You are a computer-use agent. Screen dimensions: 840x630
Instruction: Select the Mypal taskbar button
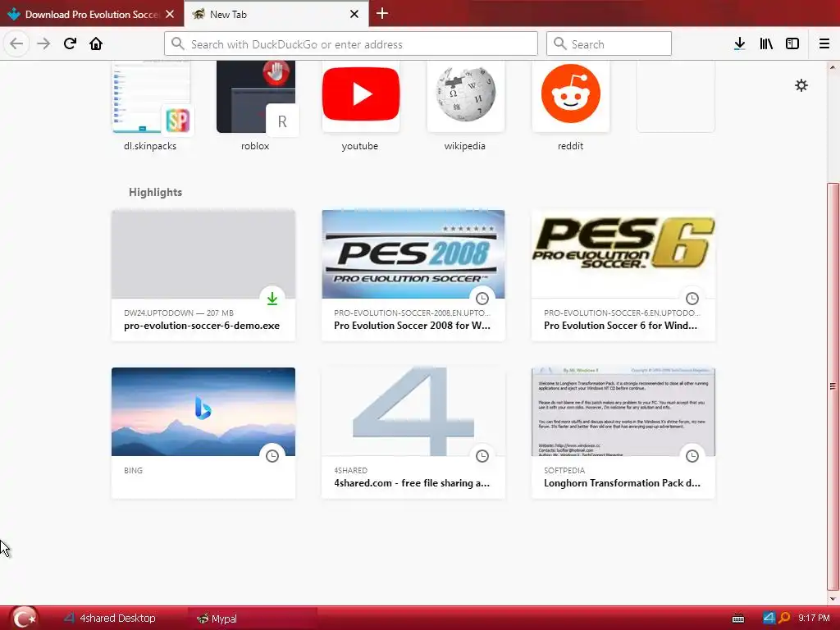click(x=252, y=619)
